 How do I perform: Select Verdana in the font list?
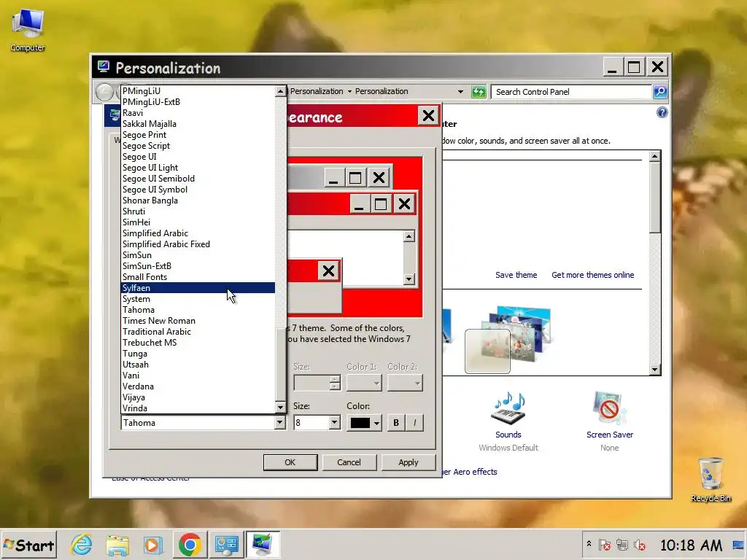click(x=198, y=386)
